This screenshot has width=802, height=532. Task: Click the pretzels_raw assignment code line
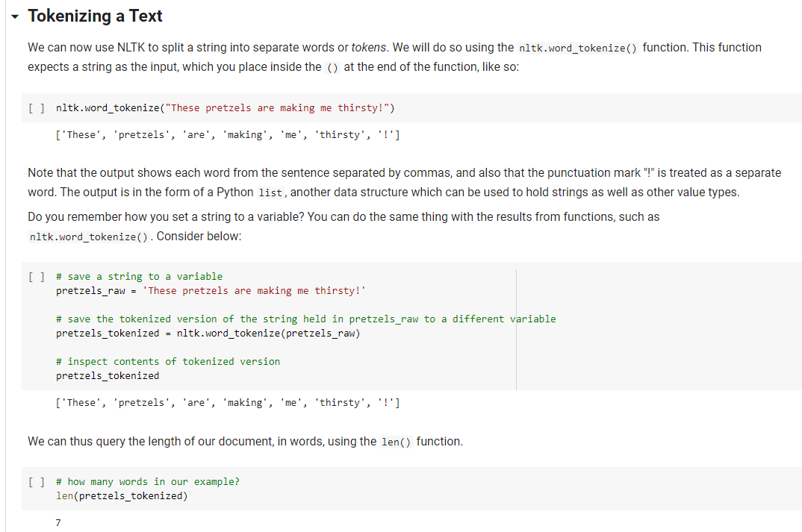coord(211,291)
